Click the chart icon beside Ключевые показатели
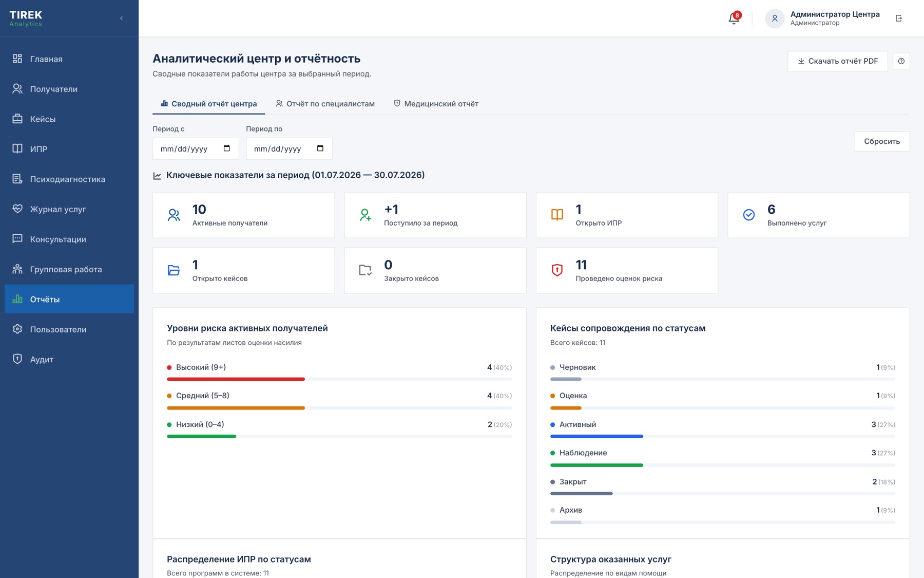Viewport: 924px width, 578px height. point(157,176)
